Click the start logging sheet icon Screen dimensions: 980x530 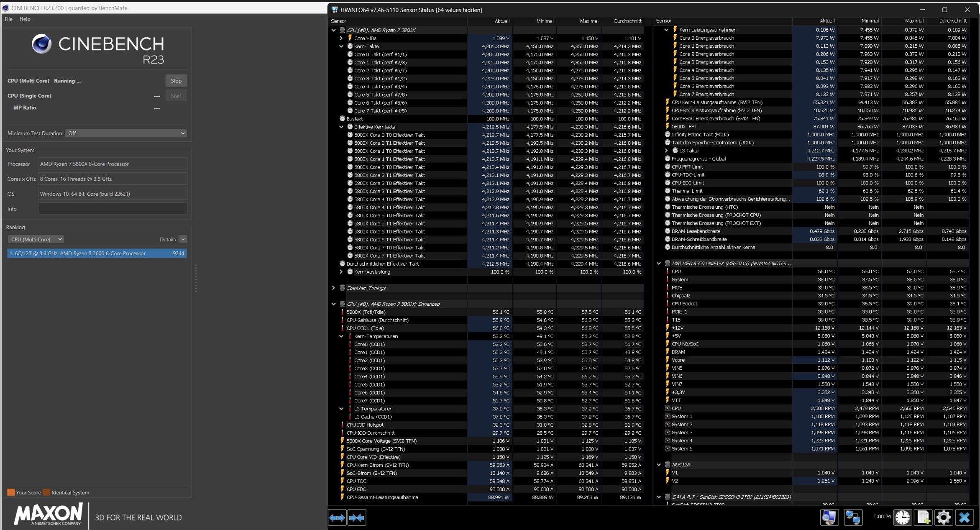point(923,517)
